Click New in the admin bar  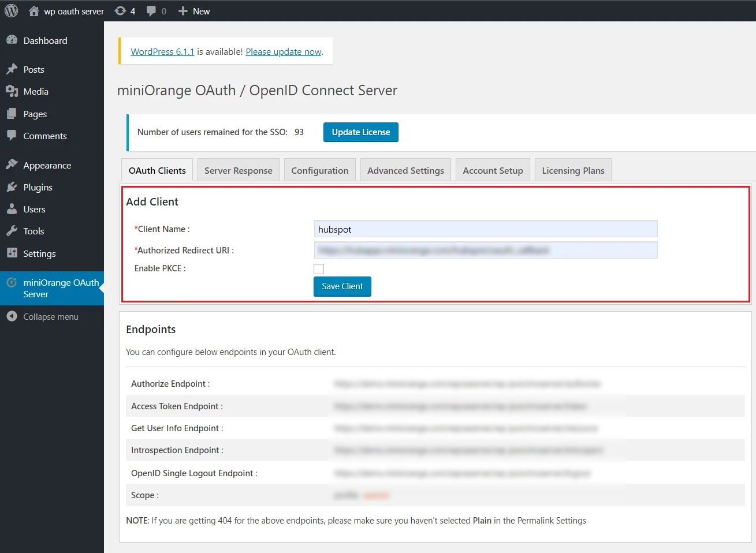click(201, 11)
